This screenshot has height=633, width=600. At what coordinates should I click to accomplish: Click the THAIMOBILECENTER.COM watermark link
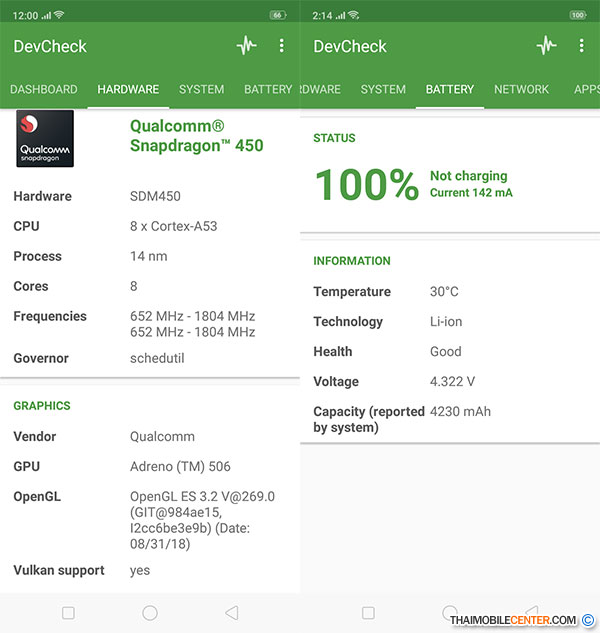[x=513, y=620]
